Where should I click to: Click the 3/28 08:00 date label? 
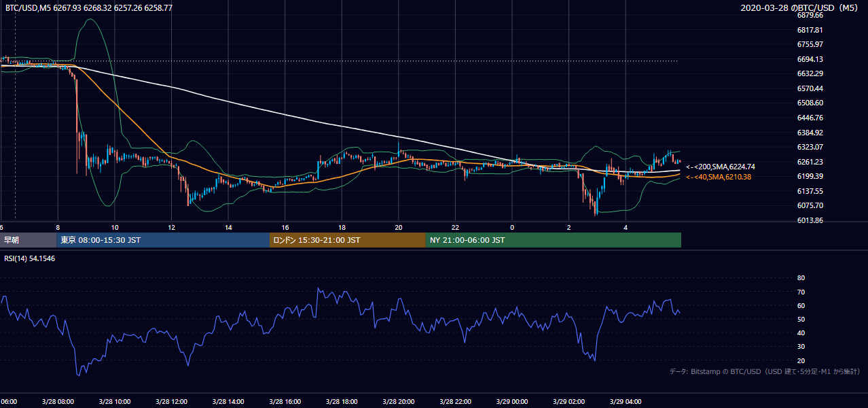[x=58, y=401]
